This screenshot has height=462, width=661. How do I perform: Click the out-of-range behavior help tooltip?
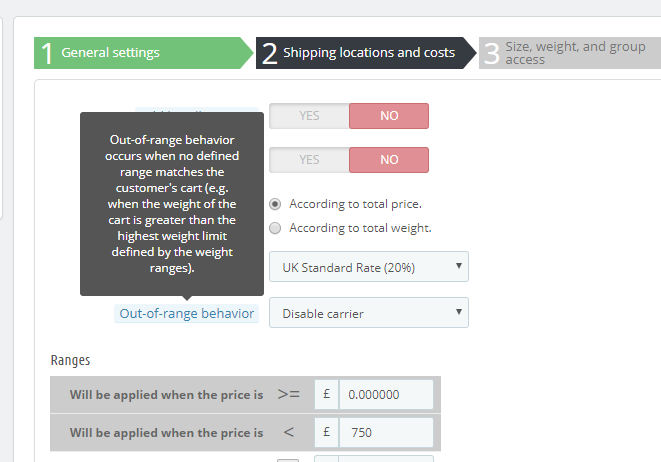[x=172, y=204]
